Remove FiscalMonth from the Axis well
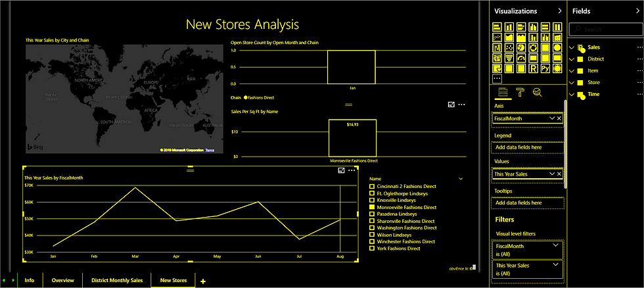 click(x=559, y=118)
